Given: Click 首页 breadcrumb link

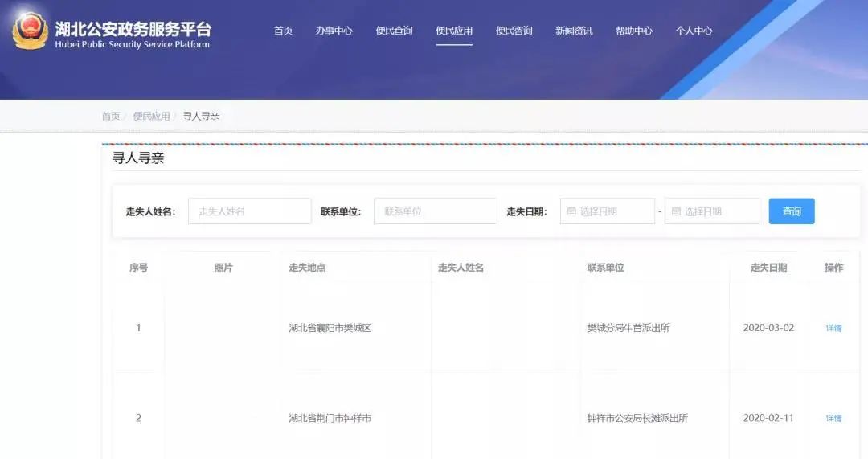Looking at the screenshot, I should coord(110,116).
